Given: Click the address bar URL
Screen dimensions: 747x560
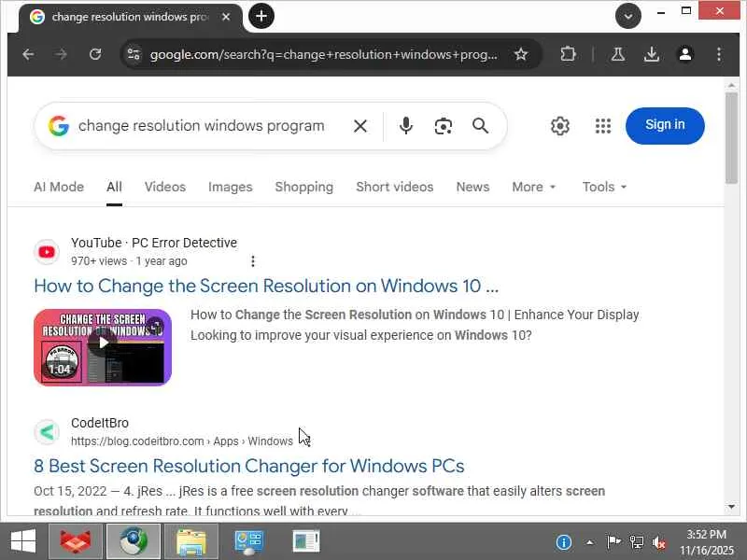Looking at the screenshot, I should point(323,54).
